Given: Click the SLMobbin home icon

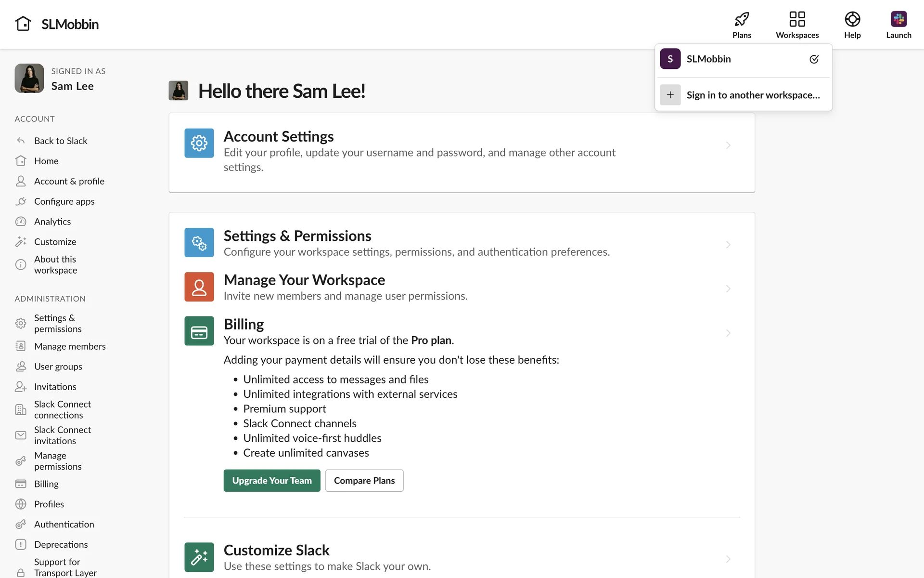Looking at the screenshot, I should [23, 24].
